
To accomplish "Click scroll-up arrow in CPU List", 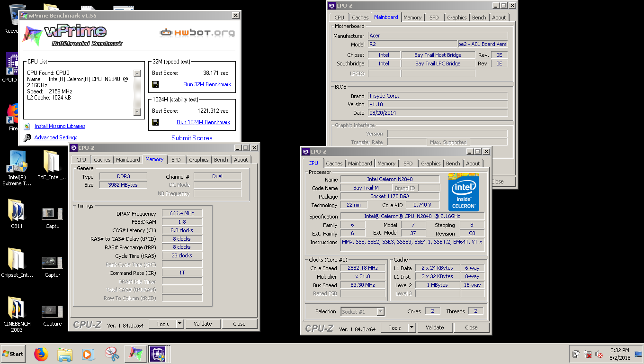I will click(x=137, y=73).
